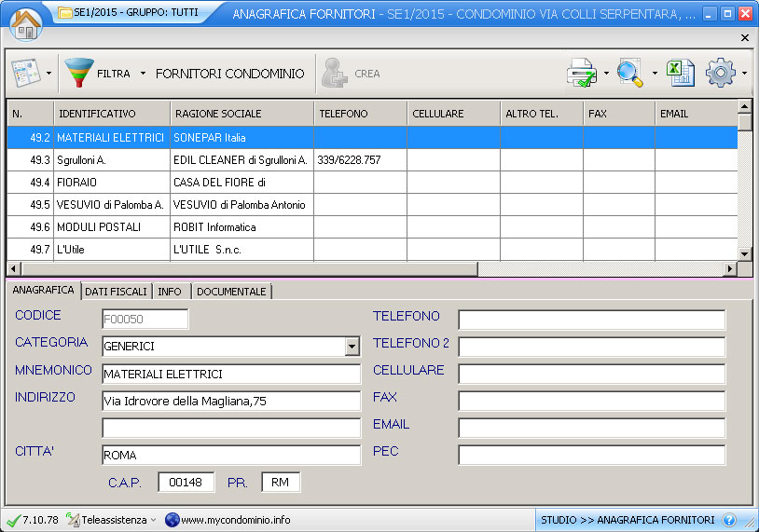Switch to the Dati Fiscali tab
The height and width of the screenshot is (532, 759).
[x=116, y=292]
